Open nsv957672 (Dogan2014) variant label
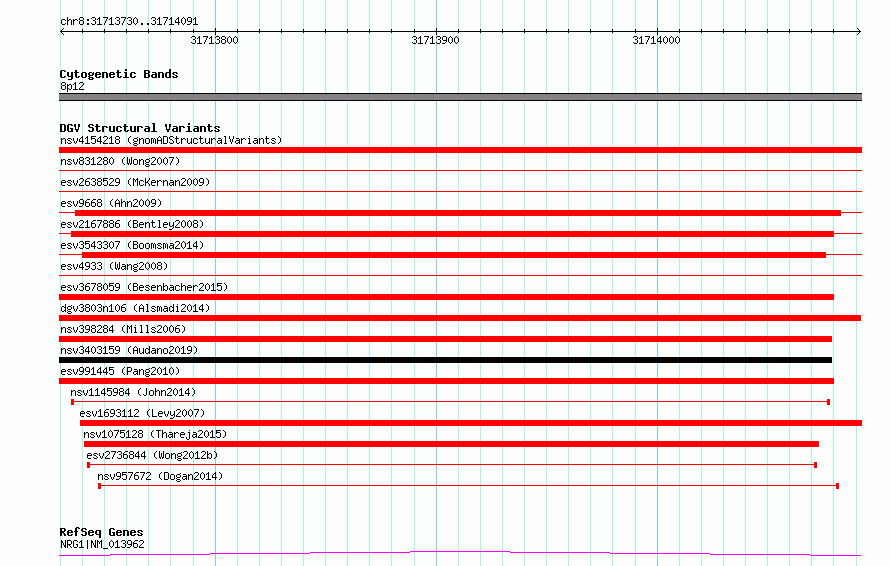Viewport: 890px width, 566px height. 160,476
